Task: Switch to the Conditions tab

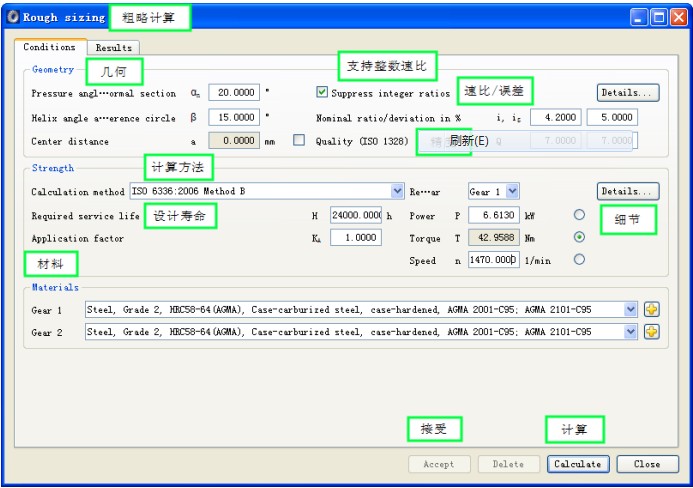Action: point(49,47)
